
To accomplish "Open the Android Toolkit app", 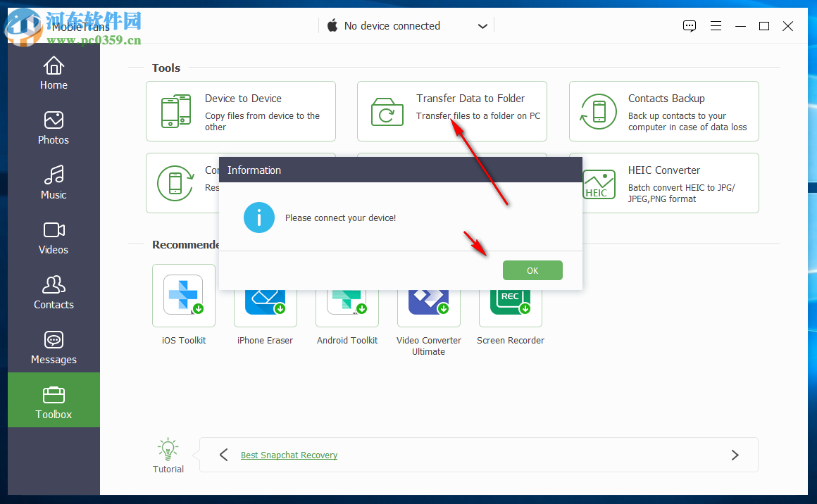I will pos(347,303).
